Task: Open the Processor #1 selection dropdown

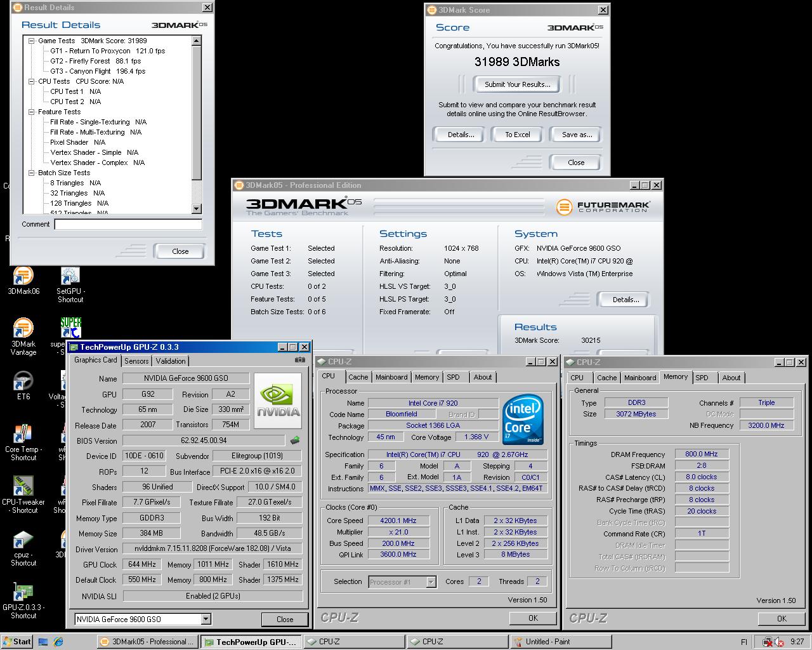Action: pos(431,581)
